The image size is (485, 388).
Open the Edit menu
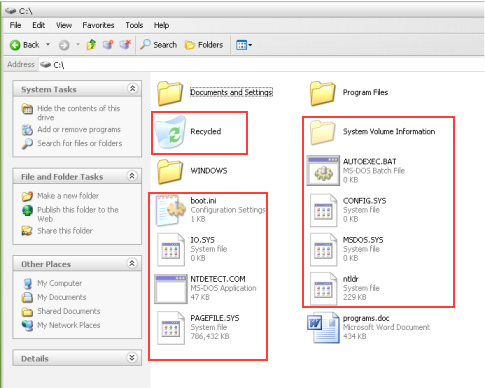[x=38, y=25]
